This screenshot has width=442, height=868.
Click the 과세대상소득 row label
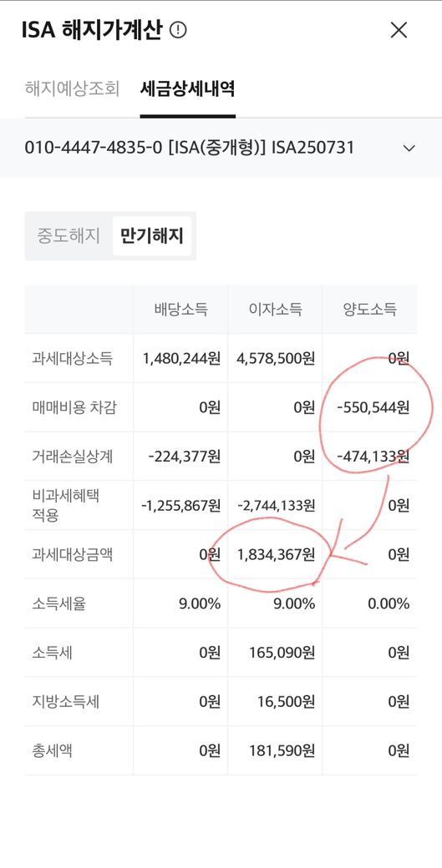(x=73, y=358)
